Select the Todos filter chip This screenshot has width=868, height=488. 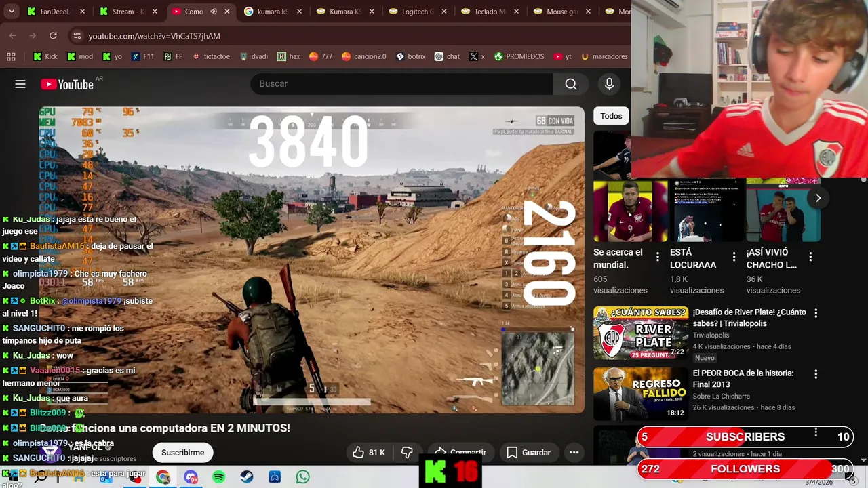coord(611,116)
